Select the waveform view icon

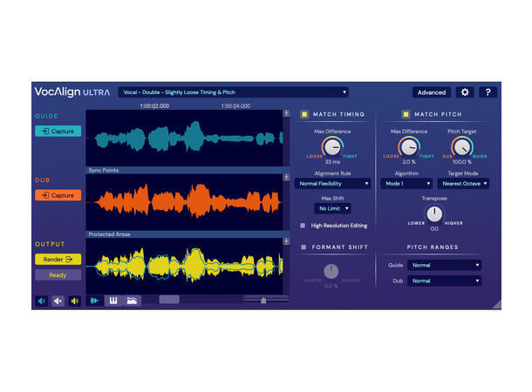pyautogui.click(x=95, y=301)
